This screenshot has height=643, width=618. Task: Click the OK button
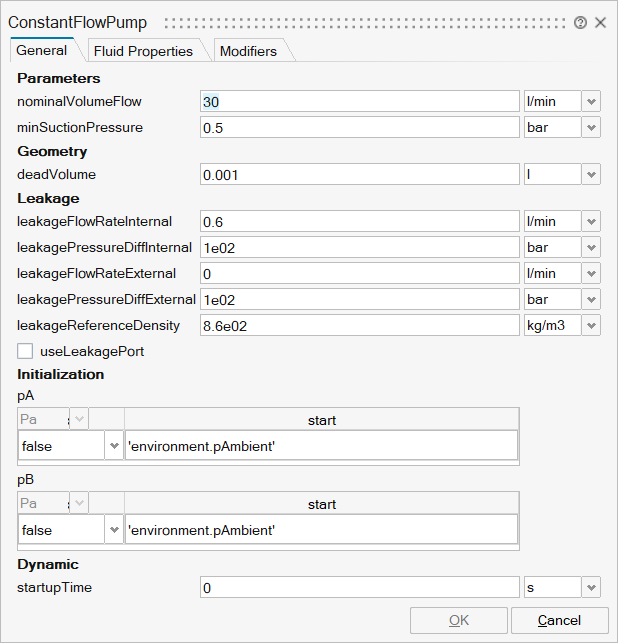458,620
